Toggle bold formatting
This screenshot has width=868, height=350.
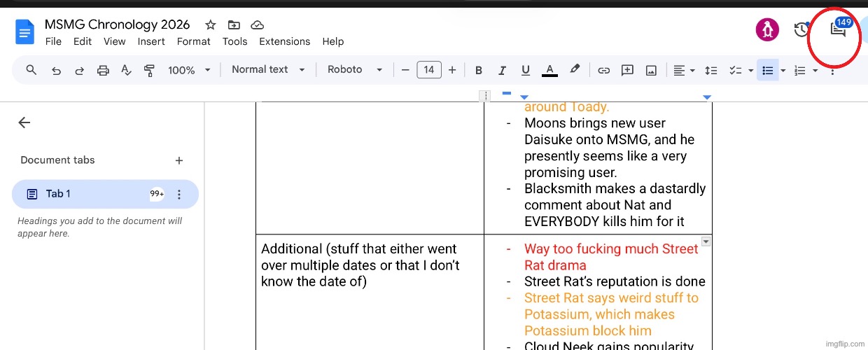[x=479, y=70]
